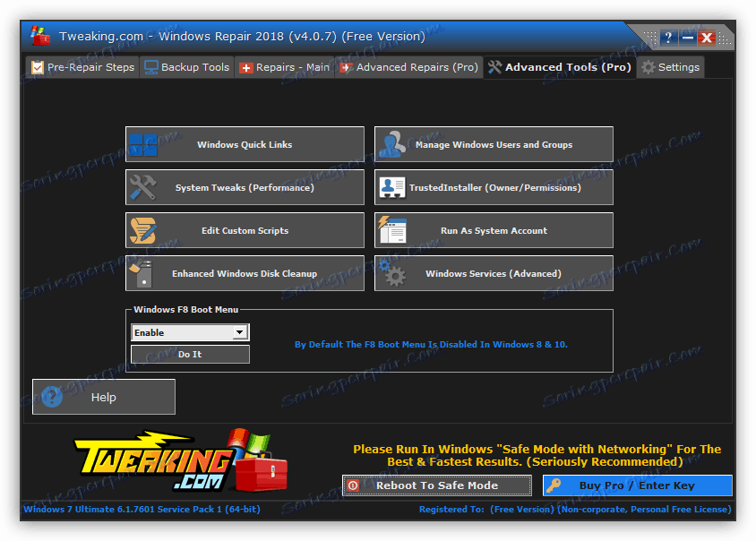Click the Tweaking.com logo
The image size is (756, 541).
pos(181,461)
